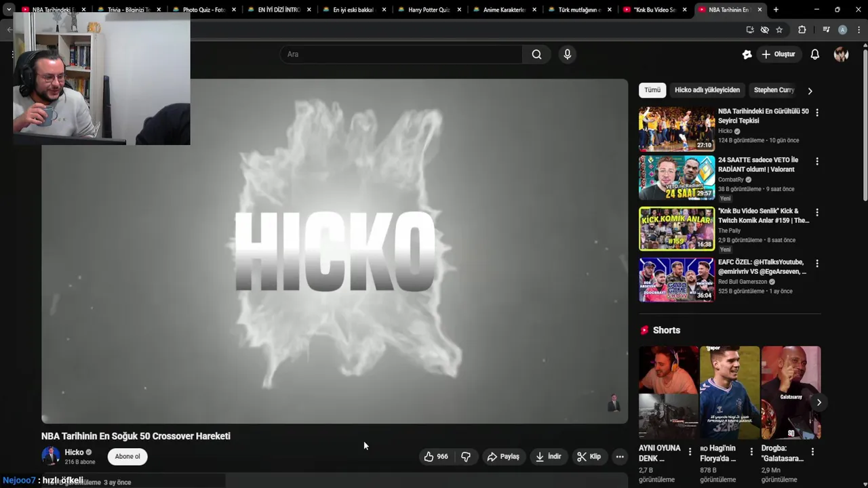Show more filter chips with right arrow
The image size is (868, 488).
[x=810, y=91]
